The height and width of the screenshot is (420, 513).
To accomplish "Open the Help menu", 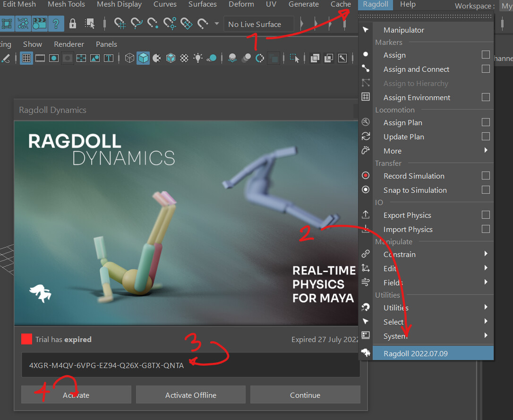I will pos(408,5).
